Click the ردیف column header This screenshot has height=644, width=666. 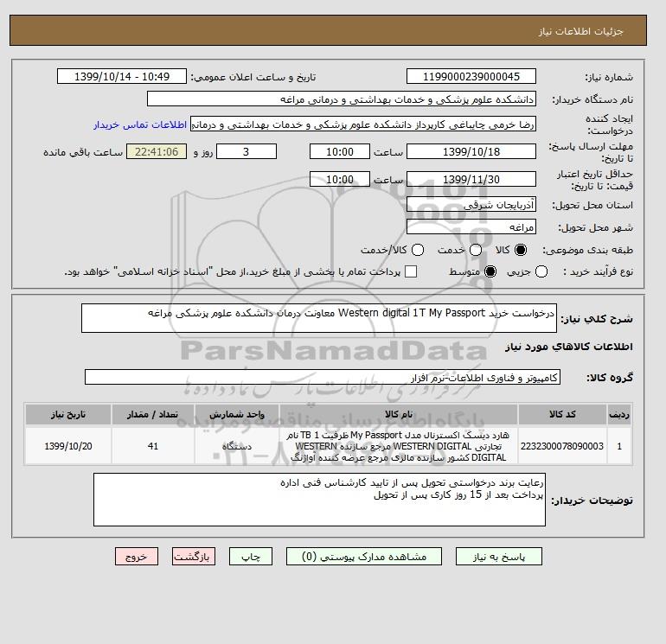619,414
